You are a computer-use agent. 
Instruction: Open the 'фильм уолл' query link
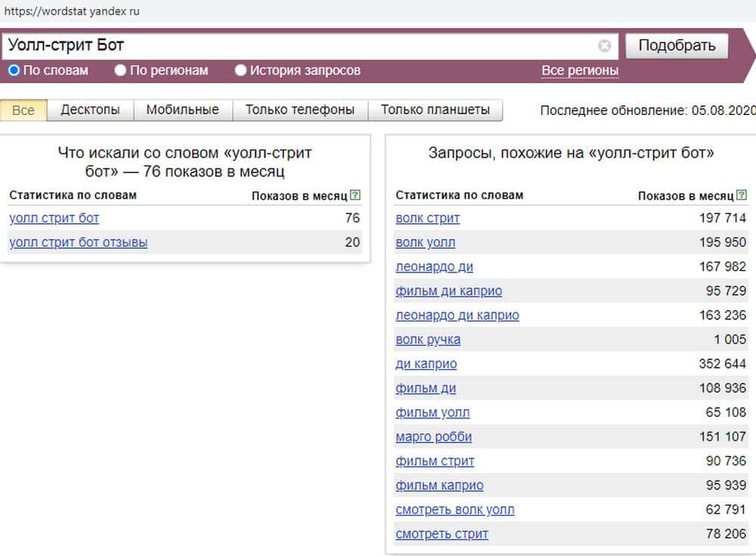point(432,413)
